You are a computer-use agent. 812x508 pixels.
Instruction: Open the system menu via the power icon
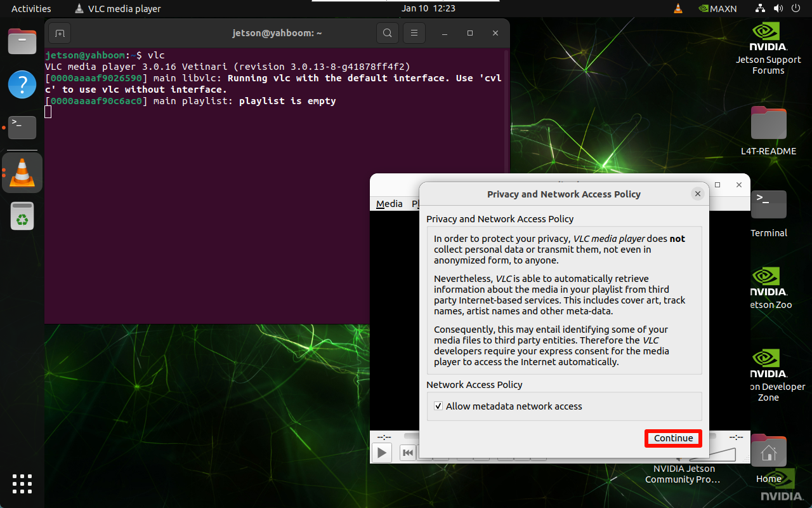796,9
